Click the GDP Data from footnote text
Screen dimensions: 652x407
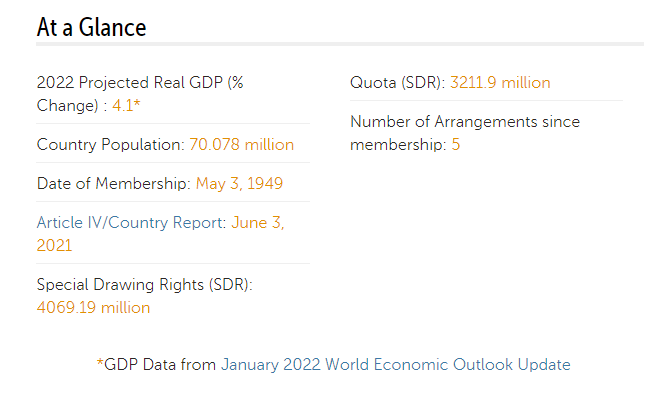click(x=160, y=365)
